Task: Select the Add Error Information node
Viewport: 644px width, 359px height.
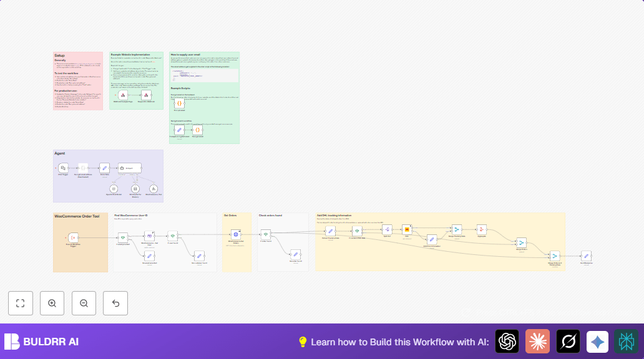Action: coord(432,239)
